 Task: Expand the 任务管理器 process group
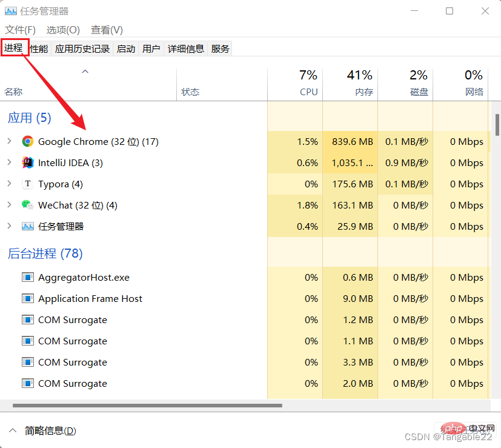(9, 226)
